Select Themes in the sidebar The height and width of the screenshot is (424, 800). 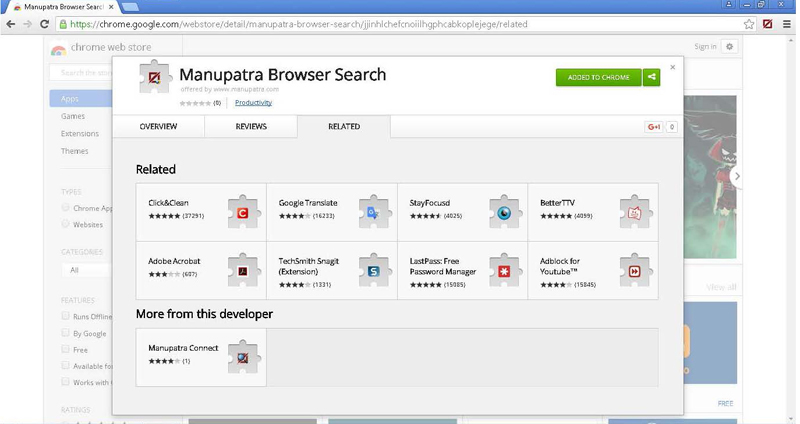click(x=74, y=151)
